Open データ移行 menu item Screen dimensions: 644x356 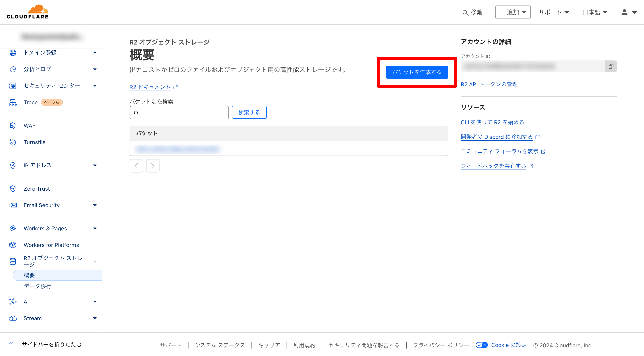(37, 286)
